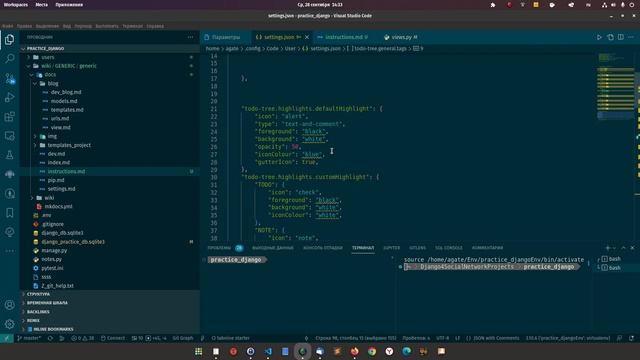Open the Run and Debug view
This screenshot has width=640, height=360.
pos(9,97)
